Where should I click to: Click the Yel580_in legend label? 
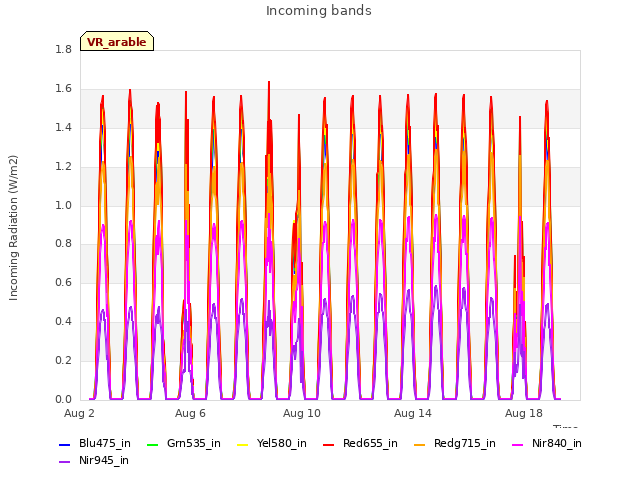click(x=282, y=444)
